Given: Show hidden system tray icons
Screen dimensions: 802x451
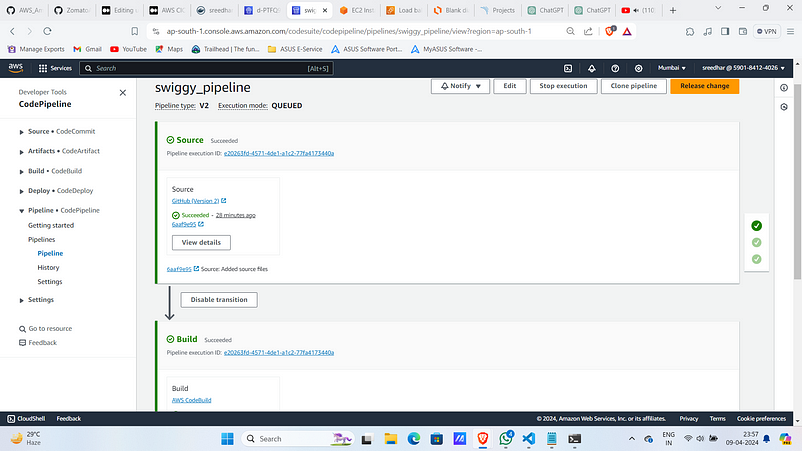Looking at the screenshot, I should coord(632,439).
